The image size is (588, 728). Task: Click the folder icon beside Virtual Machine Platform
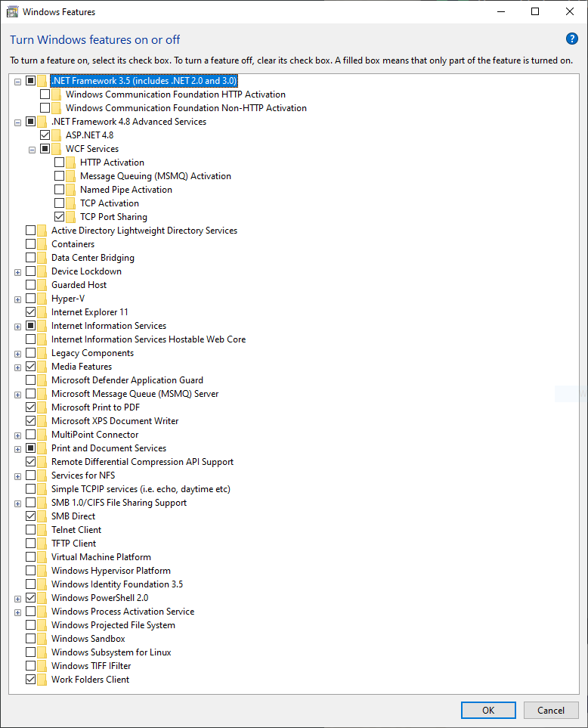tap(42, 557)
